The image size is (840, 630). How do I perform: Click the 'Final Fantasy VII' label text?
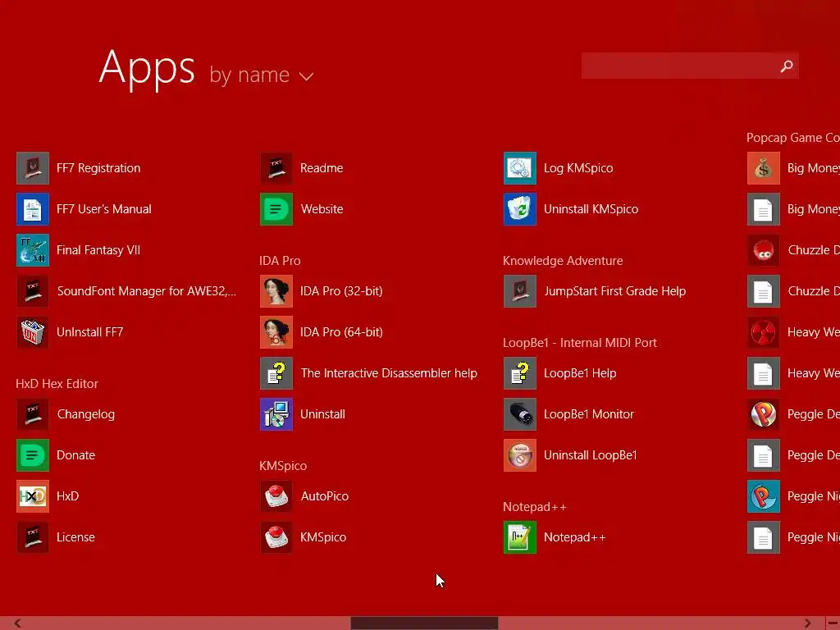[98, 250]
